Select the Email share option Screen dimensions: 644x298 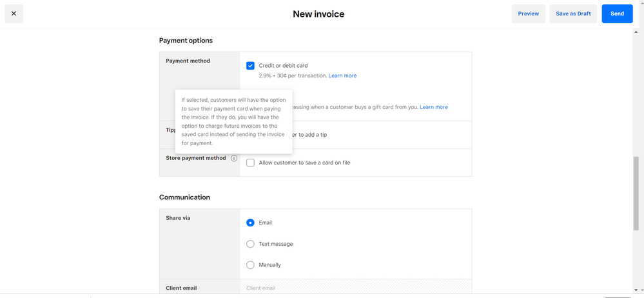250,223
